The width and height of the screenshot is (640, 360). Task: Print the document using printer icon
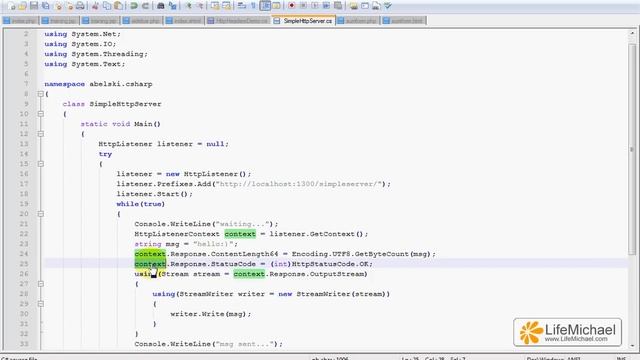[x=80, y=6]
